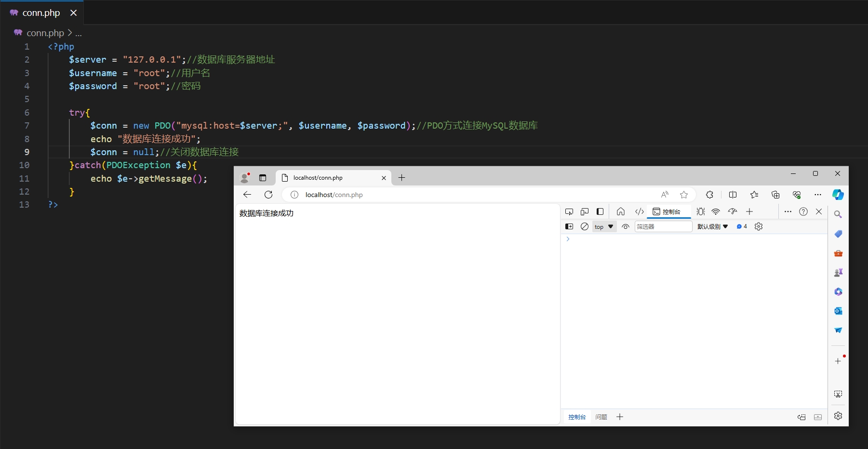Open the tab actions menu icon
Image resolution: width=868 pixels, height=449 pixels.
263,178
